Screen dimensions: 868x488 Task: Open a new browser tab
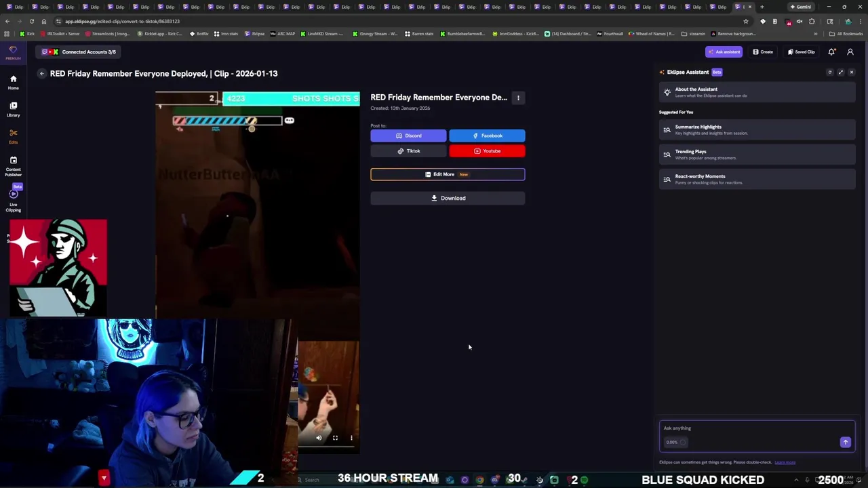coord(762,7)
